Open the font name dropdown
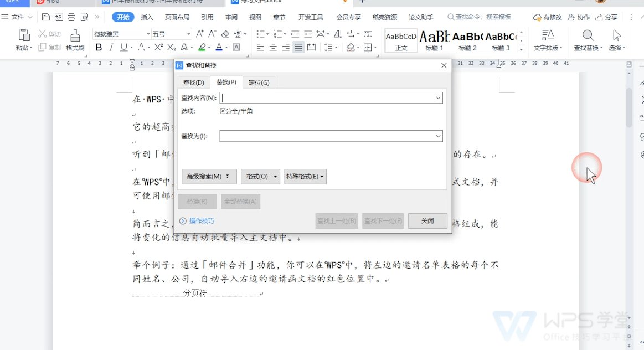This screenshot has width=644, height=350. click(148, 34)
